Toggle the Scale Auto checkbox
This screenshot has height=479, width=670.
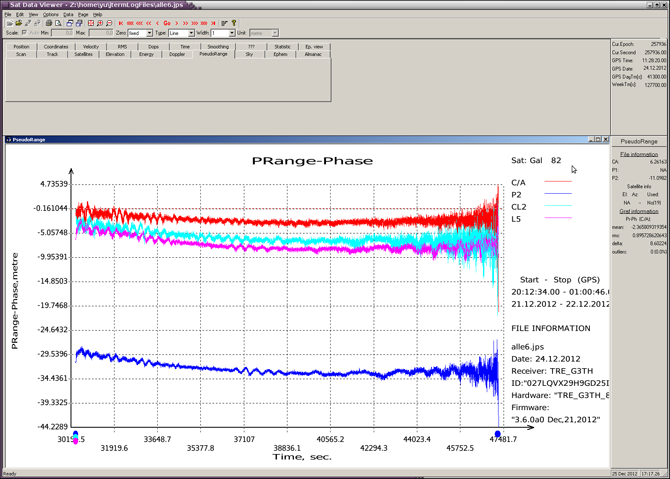(x=24, y=33)
